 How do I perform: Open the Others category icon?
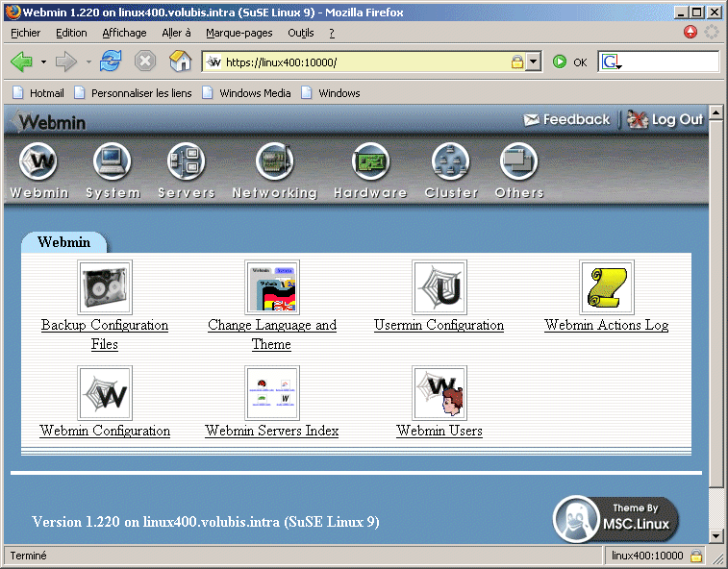tap(518, 161)
